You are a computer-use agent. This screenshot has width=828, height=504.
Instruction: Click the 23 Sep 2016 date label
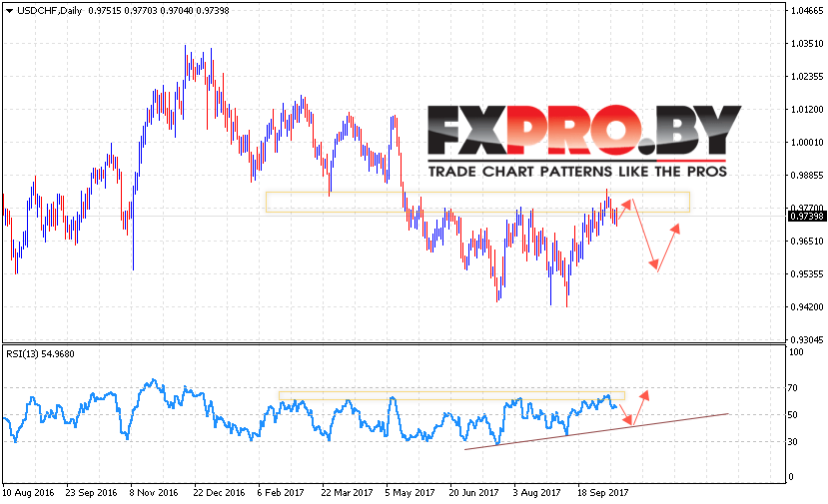coord(91,492)
